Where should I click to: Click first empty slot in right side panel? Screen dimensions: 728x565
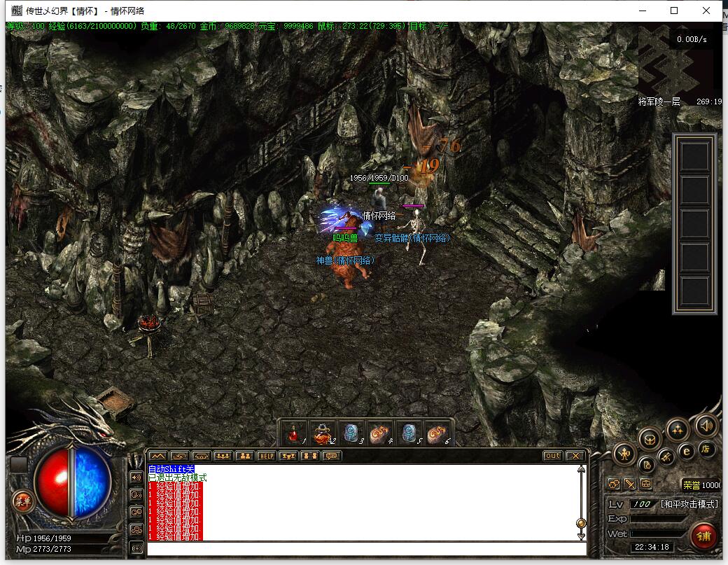[694, 155]
